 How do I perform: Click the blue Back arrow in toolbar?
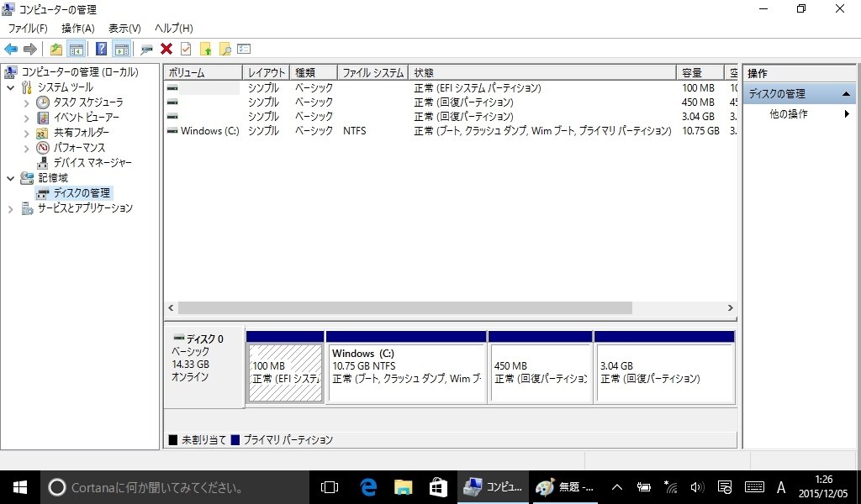[11, 50]
